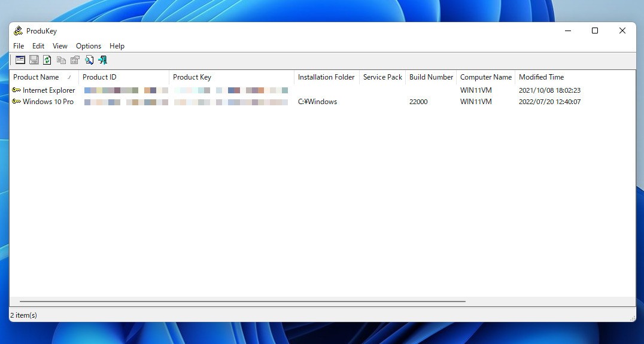Open the File menu

(x=19, y=46)
